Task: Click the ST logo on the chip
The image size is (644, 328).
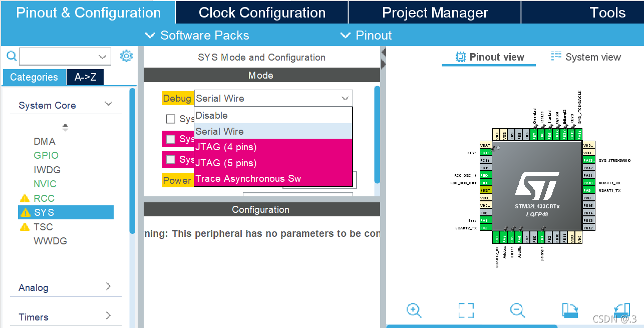Action: [x=537, y=186]
